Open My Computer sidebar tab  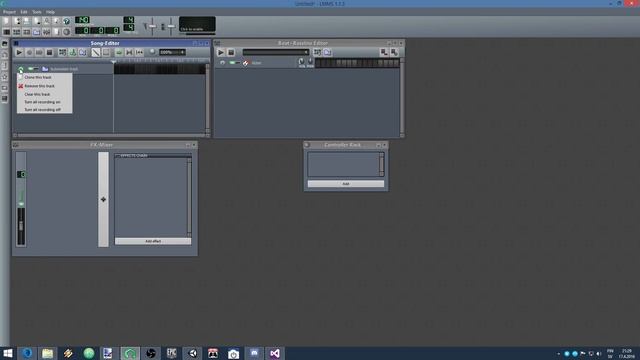[x=4, y=99]
